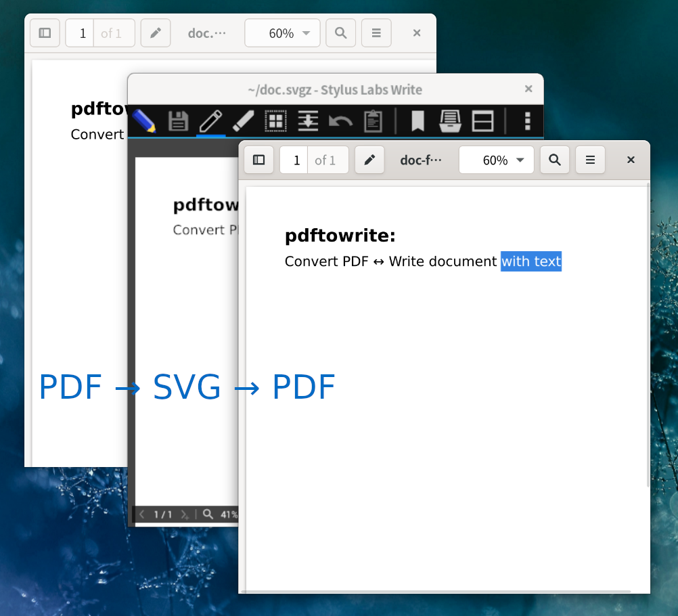Screen dimensions: 678x616
Task: Click the 41% zoom value in Write
Action: (x=229, y=514)
